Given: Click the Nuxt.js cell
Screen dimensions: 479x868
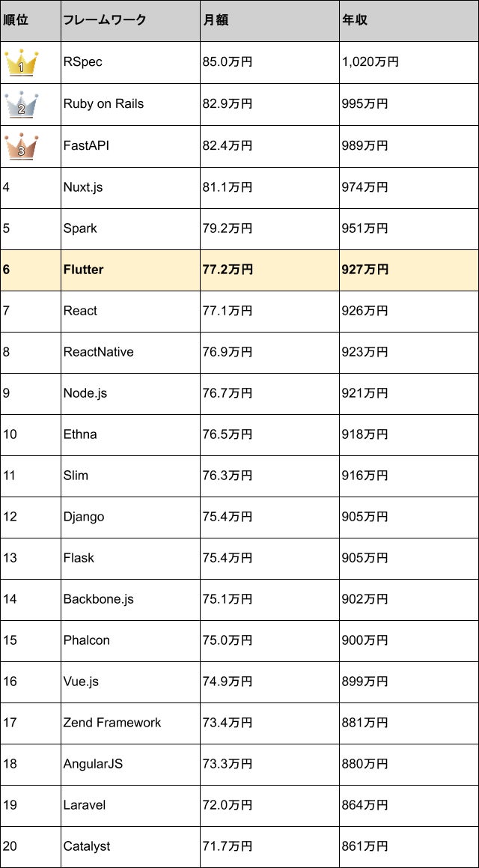Looking at the screenshot, I should (x=130, y=187).
